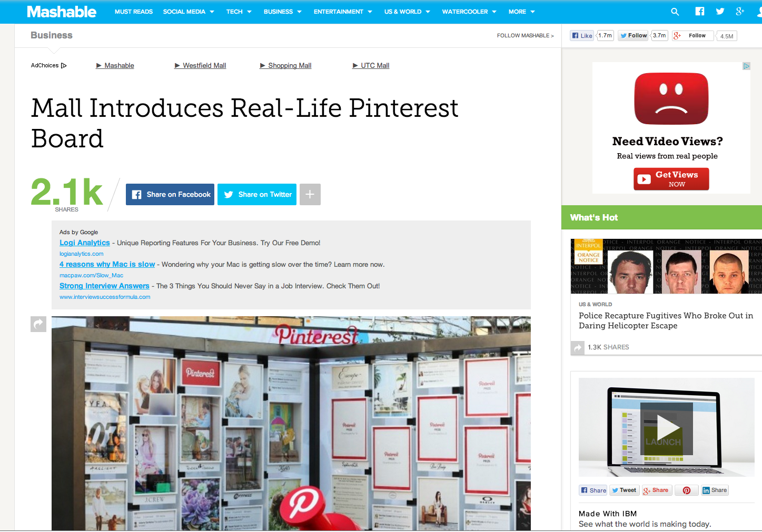Click logianalytics.com URL
Viewport: 762px width, 532px height.
point(82,254)
